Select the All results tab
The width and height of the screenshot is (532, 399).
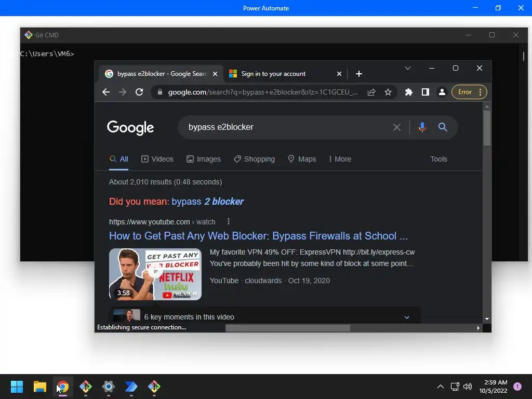pos(119,159)
